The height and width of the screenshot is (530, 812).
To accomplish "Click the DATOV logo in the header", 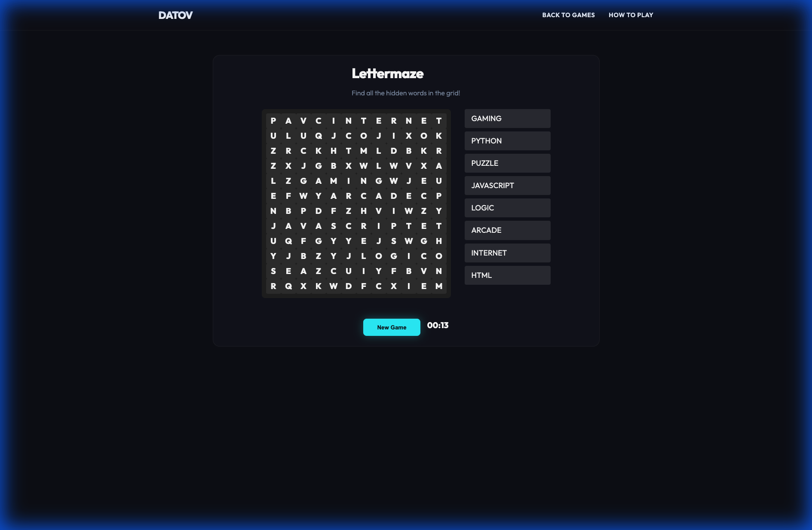I will pyautogui.click(x=175, y=15).
